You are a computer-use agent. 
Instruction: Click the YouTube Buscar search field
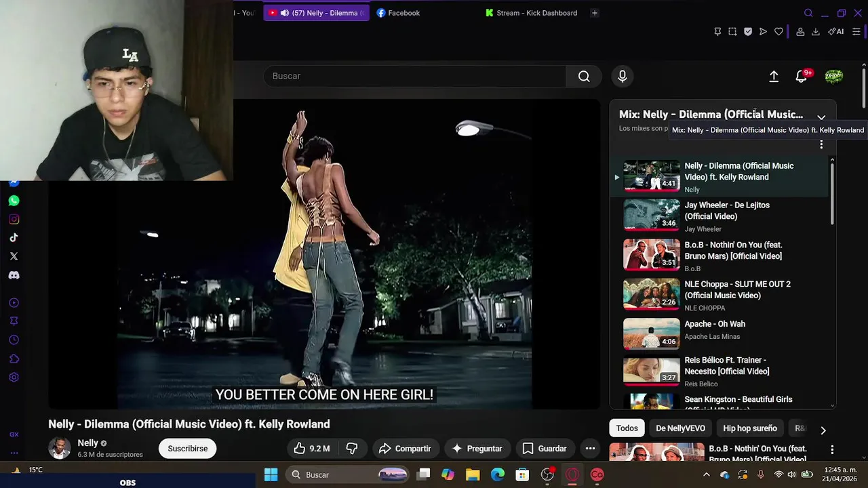coord(415,76)
